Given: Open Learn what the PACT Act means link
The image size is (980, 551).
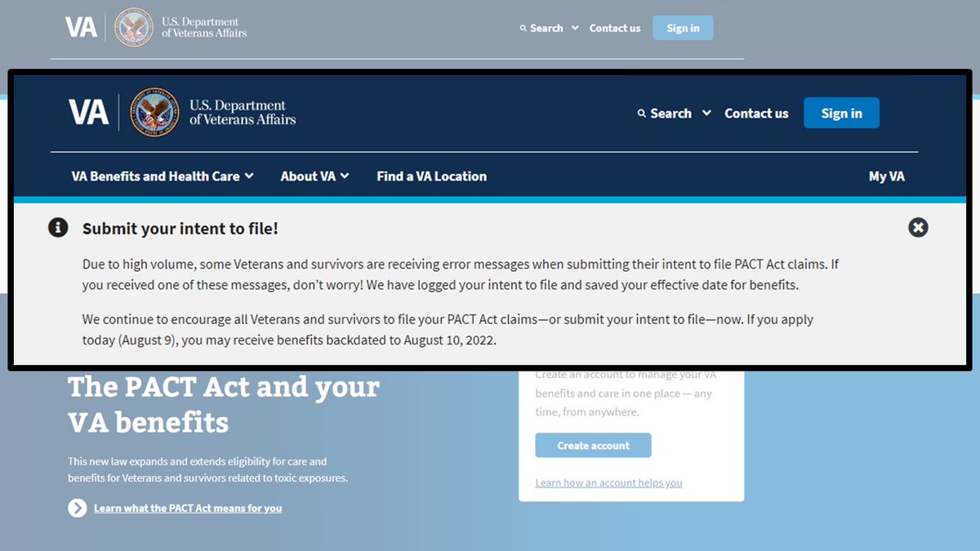Looking at the screenshot, I should pyautogui.click(x=188, y=509).
